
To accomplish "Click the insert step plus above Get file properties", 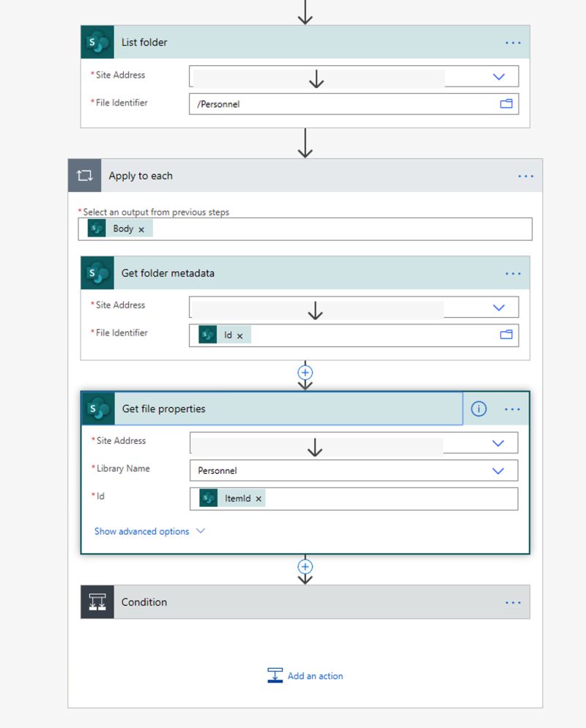I will tap(305, 372).
